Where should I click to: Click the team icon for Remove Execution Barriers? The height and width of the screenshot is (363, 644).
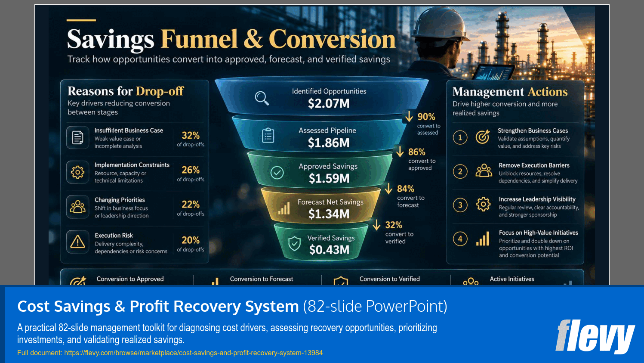(x=484, y=171)
